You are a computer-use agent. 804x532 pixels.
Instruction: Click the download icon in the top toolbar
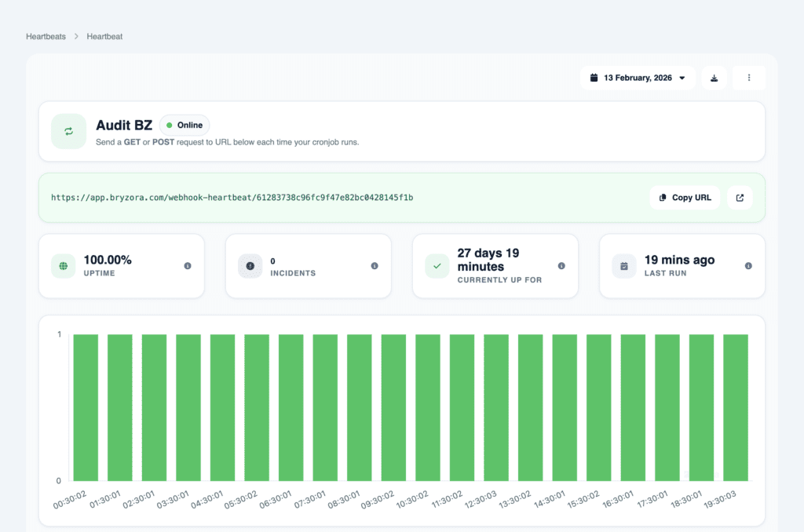714,78
